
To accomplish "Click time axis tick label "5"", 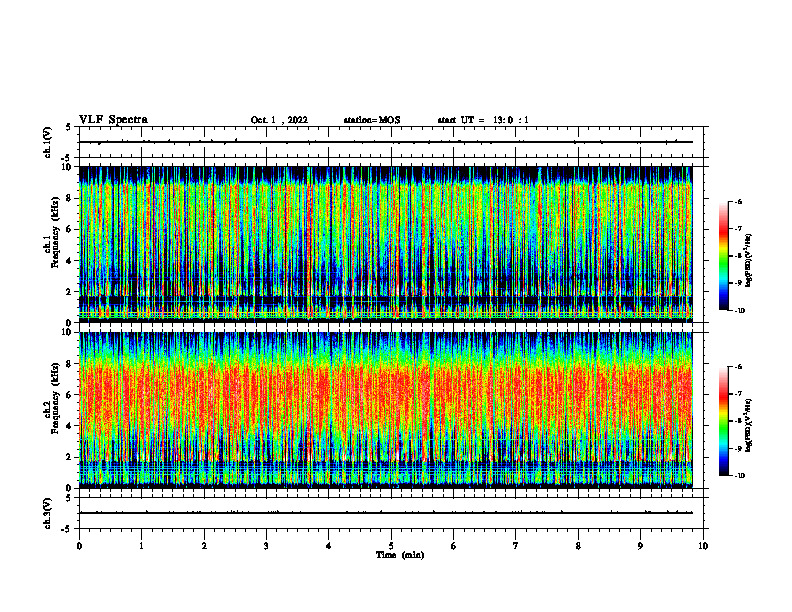I will point(391,546).
